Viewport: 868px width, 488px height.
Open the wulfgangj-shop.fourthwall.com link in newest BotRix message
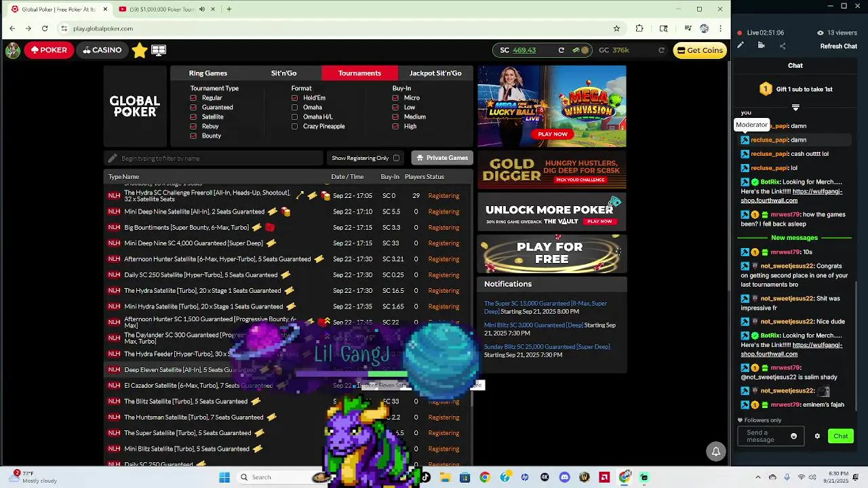(x=791, y=349)
